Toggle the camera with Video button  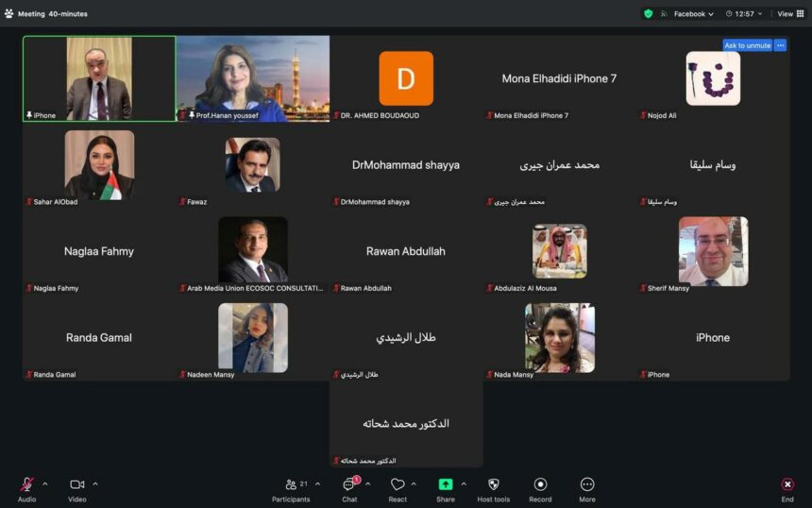point(76,485)
